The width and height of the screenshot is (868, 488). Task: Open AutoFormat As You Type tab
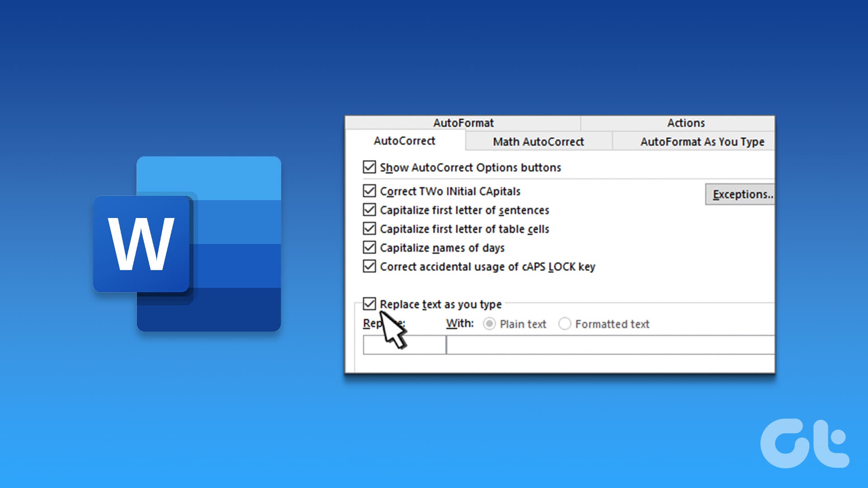(702, 142)
